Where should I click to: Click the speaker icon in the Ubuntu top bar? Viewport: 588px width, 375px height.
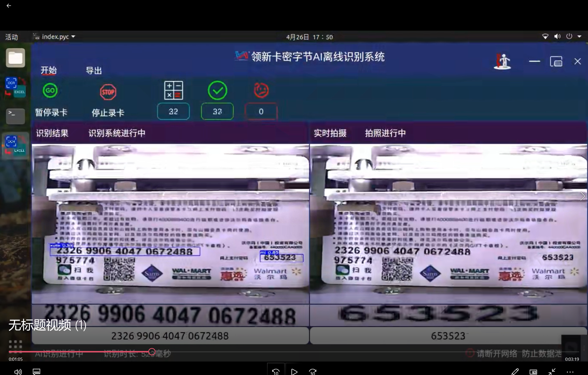[557, 37]
